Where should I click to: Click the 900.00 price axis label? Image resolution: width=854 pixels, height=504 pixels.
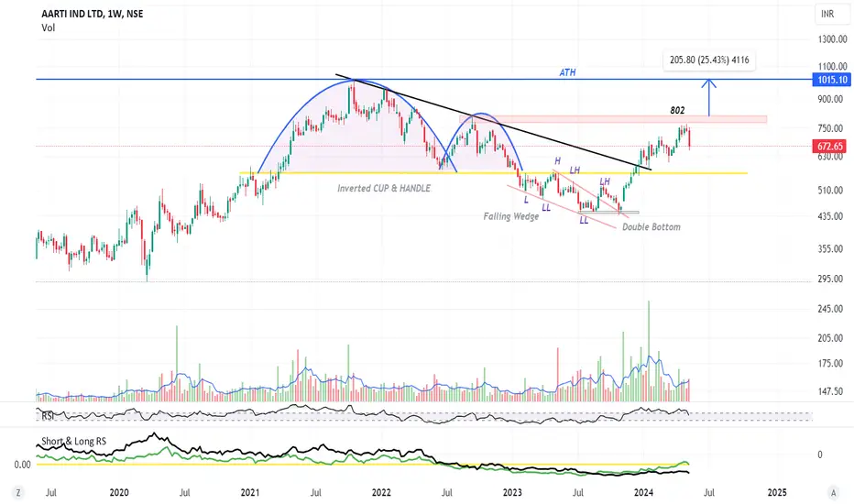(x=832, y=99)
